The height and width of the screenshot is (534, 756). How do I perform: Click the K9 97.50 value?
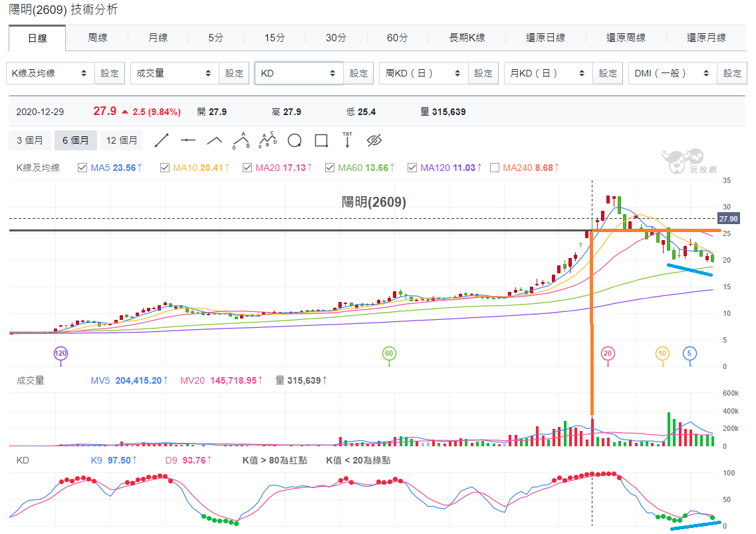[114, 460]
